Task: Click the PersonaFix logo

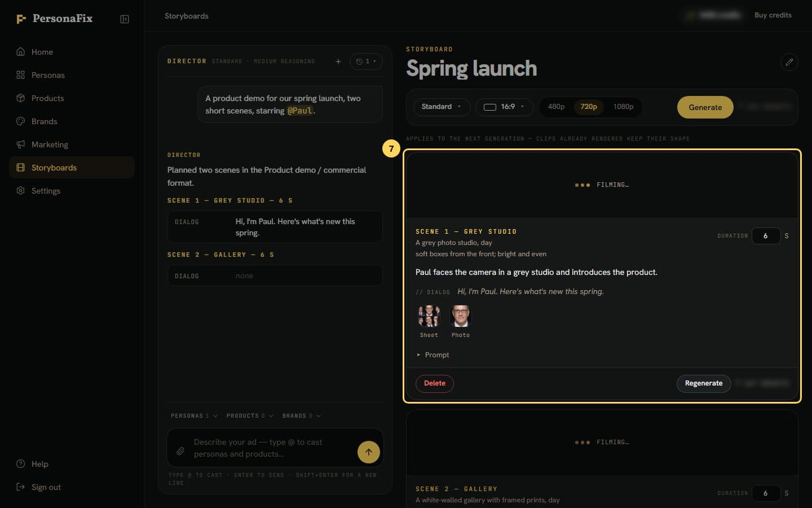Action: (54, 19)
